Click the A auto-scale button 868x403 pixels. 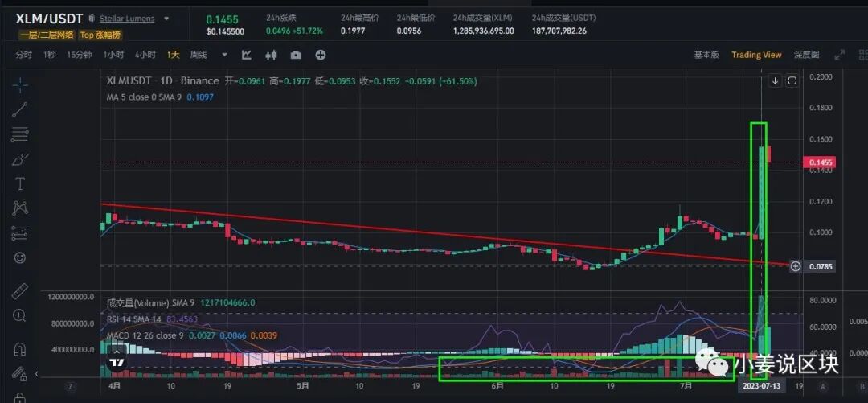pyautogui.click(x=823, y=386)
